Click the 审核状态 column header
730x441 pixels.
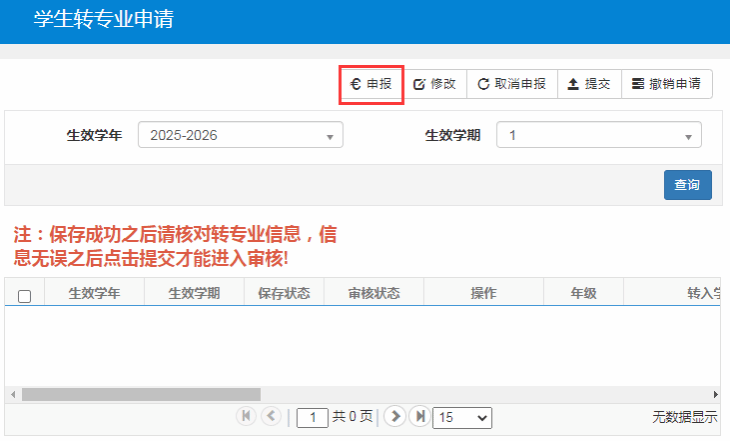tap(374, 293)
